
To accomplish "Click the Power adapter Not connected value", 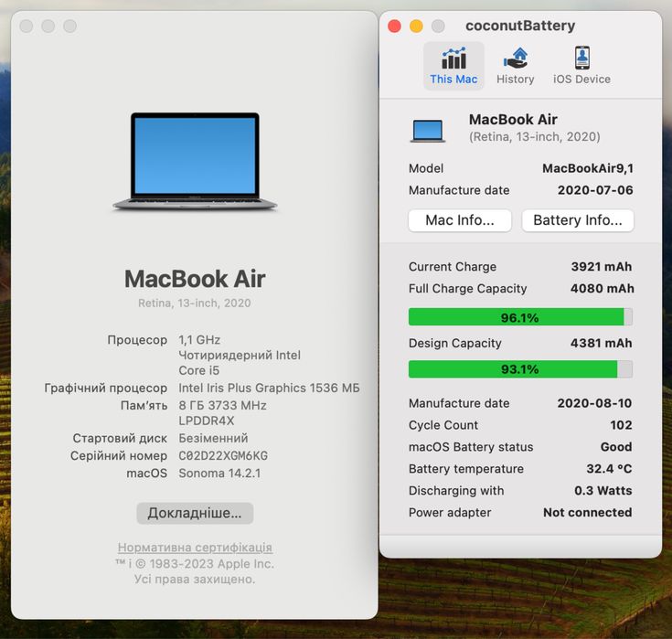I will 588,512.
